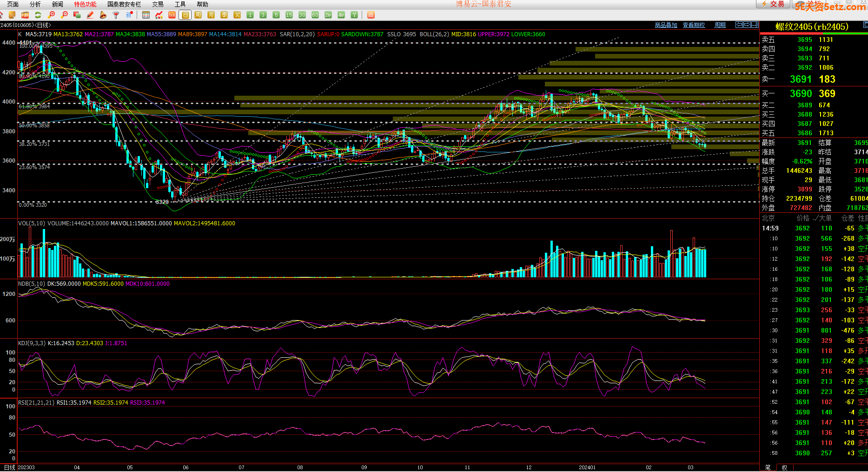
Task: Click the 查看期权 link
Action: tap(694, 25)
